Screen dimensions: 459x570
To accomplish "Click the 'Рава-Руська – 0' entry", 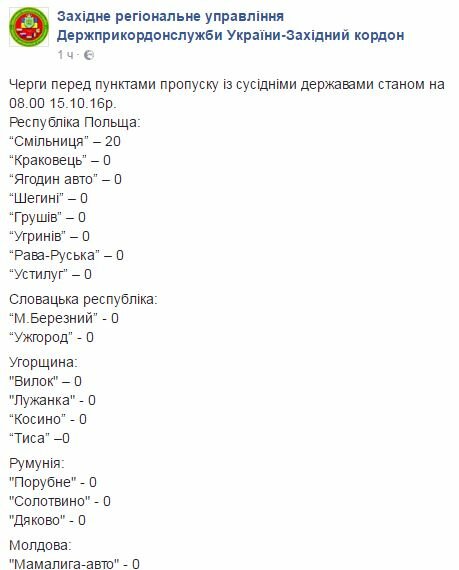I will (x=67, y=255).
